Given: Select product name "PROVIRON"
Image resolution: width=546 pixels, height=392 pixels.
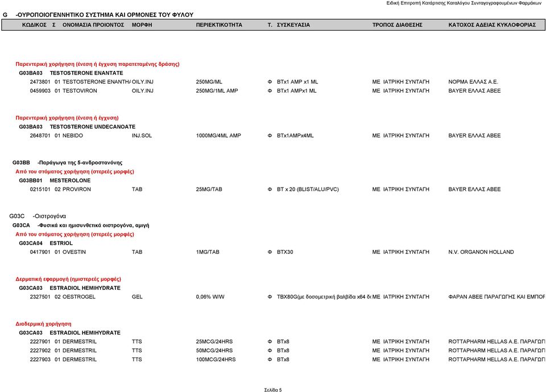Looking at the screenshot, I should click(x=77, y=190).
